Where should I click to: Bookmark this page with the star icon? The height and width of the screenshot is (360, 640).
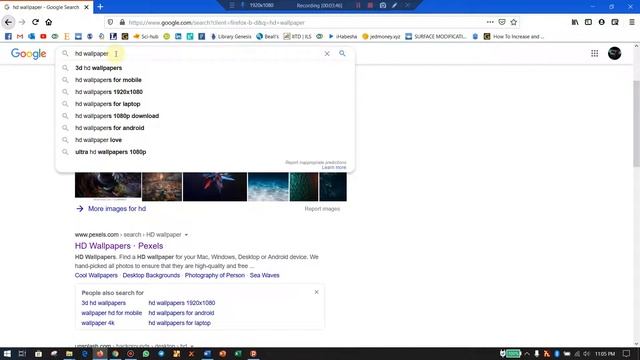coord(513,22)
